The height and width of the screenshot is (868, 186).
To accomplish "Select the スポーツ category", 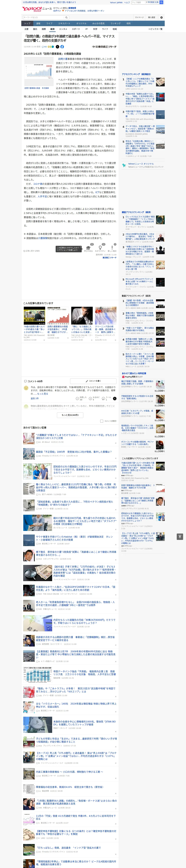I will 76,29.
